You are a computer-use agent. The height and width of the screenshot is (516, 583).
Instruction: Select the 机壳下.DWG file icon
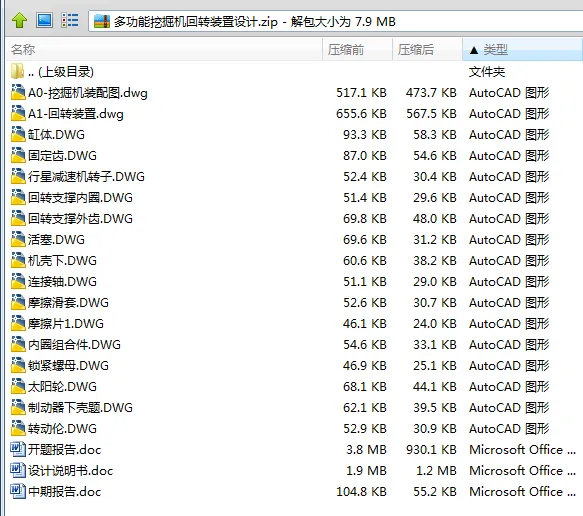tap(18, 260)
